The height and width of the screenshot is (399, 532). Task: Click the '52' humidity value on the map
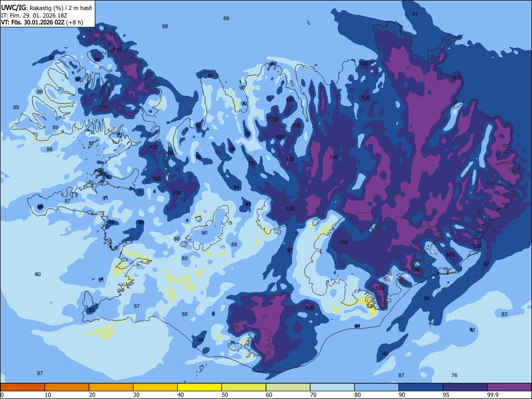pos(370,306)
